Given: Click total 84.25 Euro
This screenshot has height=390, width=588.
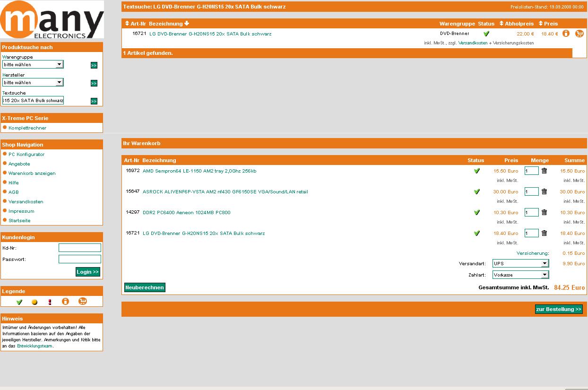Looking at the screenshot, I should pyautogui.click(x=570, y=287).
